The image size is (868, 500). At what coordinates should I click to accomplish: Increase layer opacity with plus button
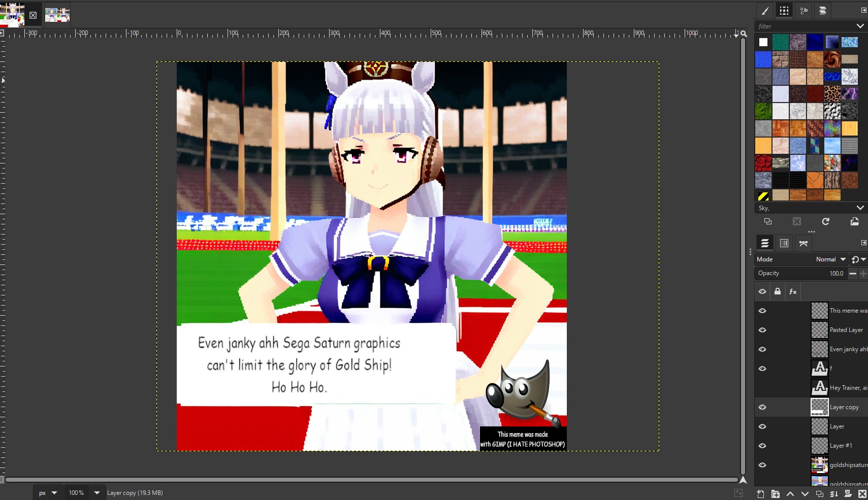pyautogui.click(x=863, y=274)
